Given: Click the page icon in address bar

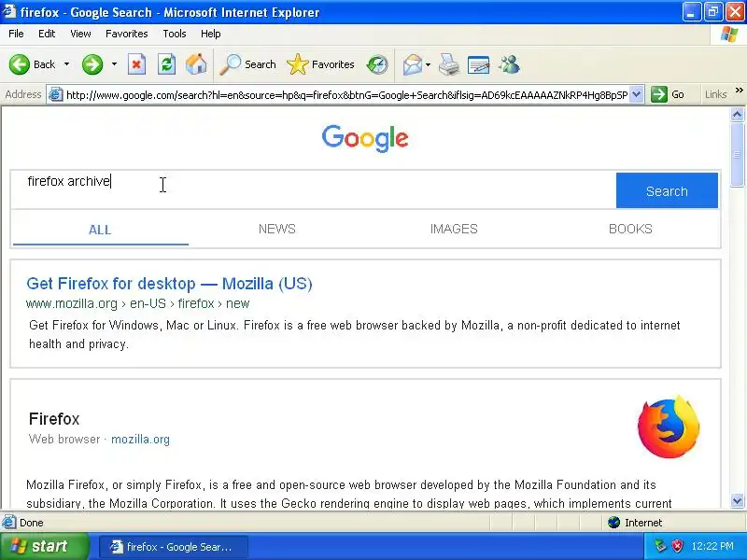Looking at the screenshot, I should [56, 94].
